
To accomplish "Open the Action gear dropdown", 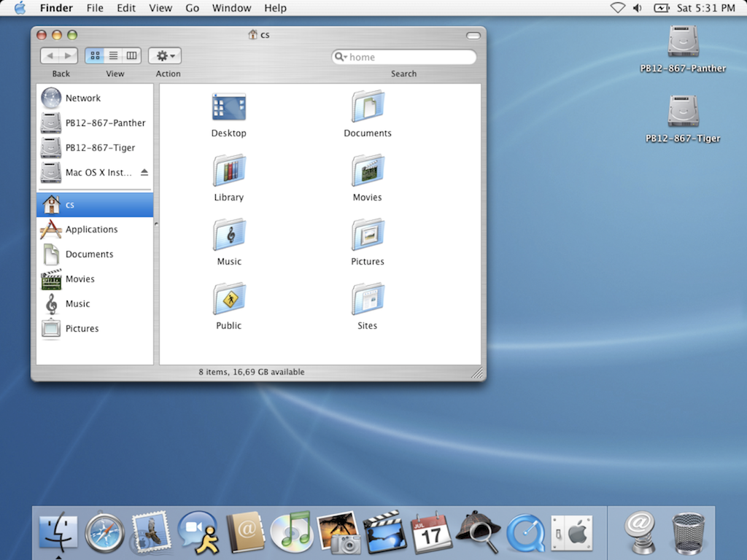I will coord(165,55).
